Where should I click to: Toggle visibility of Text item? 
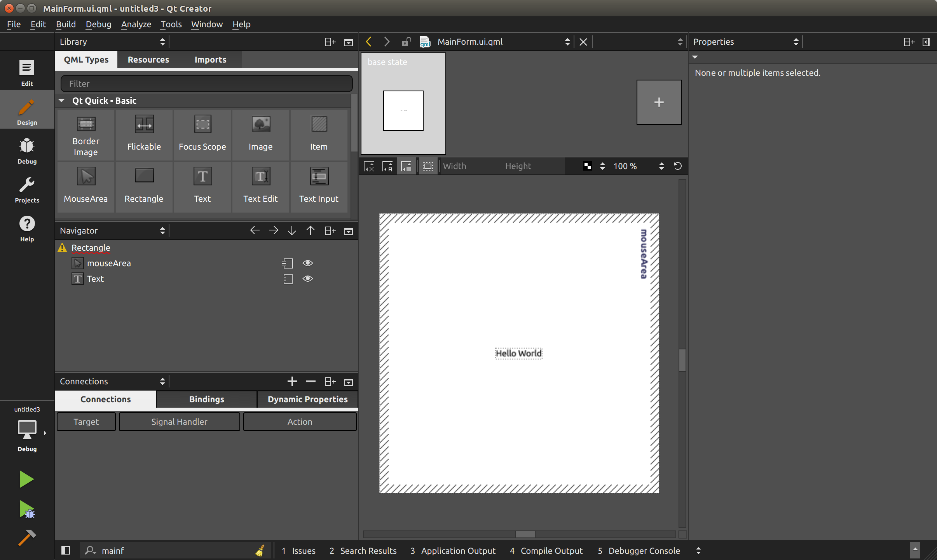tap(307, 279)
